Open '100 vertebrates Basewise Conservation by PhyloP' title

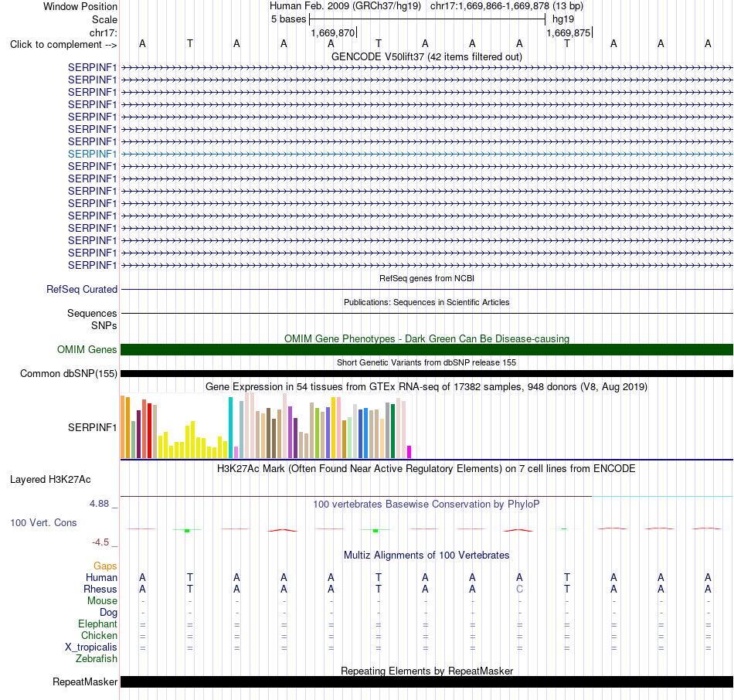pyautogui.click(x=426, y=505)
